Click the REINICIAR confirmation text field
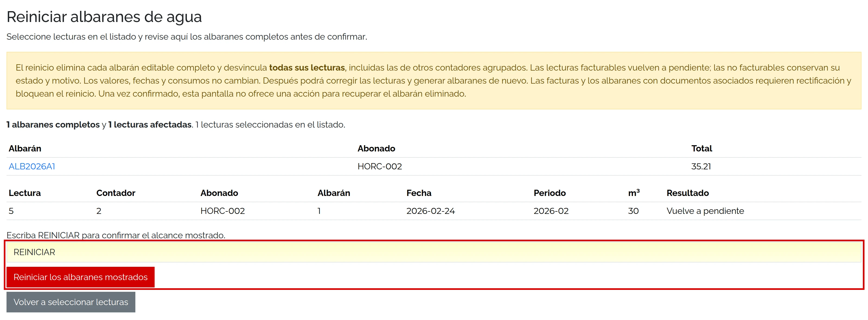 tap(434, 252)
